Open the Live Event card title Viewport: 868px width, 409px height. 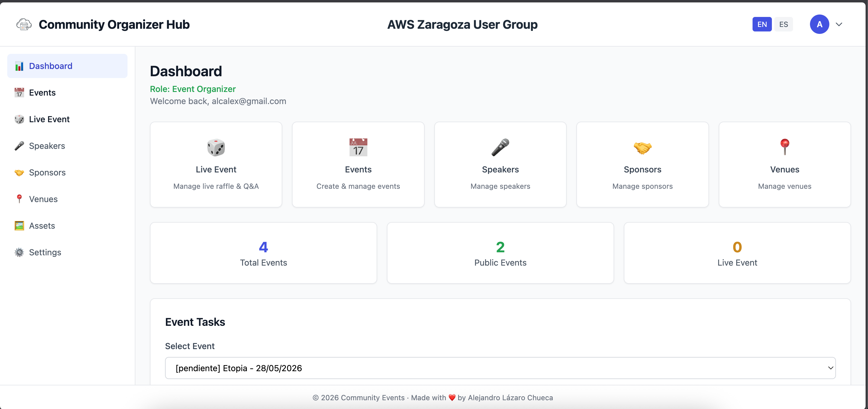tap(216, 170)
